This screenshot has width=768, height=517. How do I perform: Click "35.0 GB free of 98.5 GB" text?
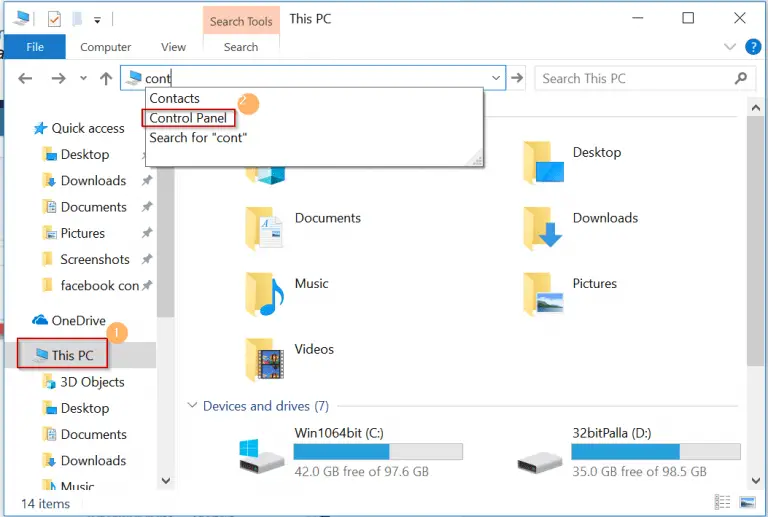click(x=639, y=471)
